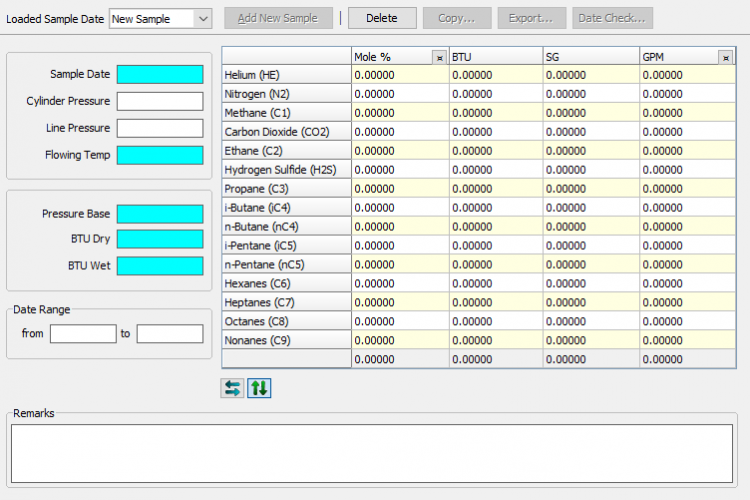Click the Add New Sample button
This screenshot has width=750, height=500.
click(x=277, y=18)
